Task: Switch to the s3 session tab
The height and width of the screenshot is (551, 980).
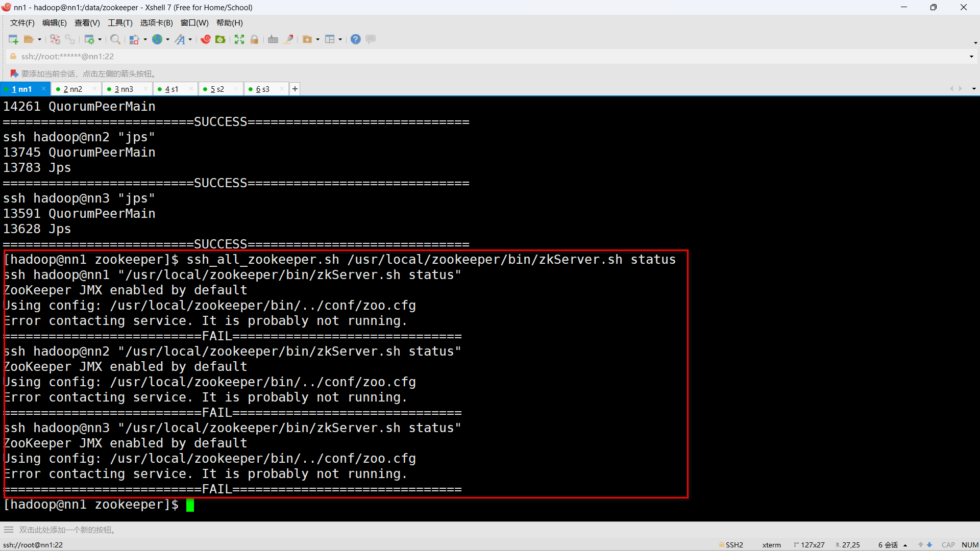Action: click(263, 89)
